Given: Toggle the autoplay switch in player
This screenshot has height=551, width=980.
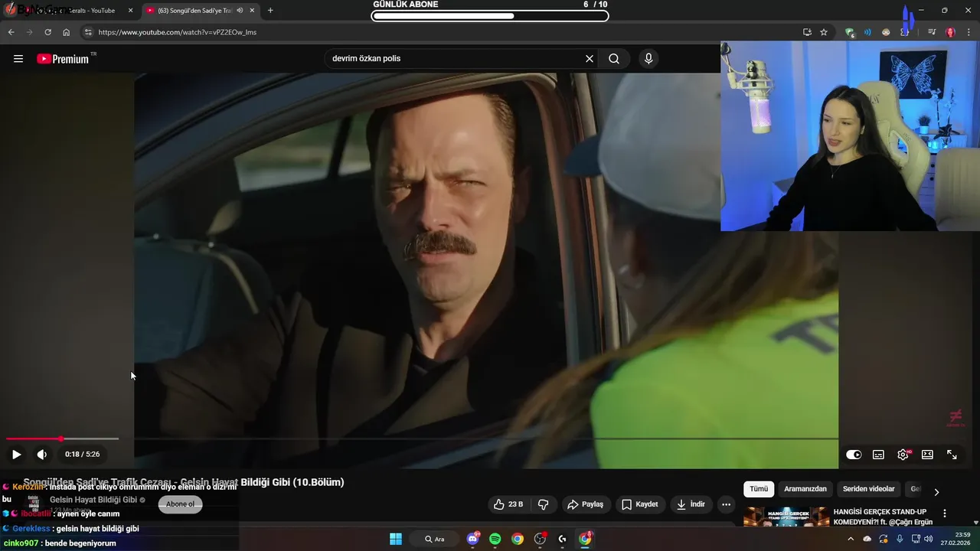Looking at the screenshot, I should click(854, 455).
